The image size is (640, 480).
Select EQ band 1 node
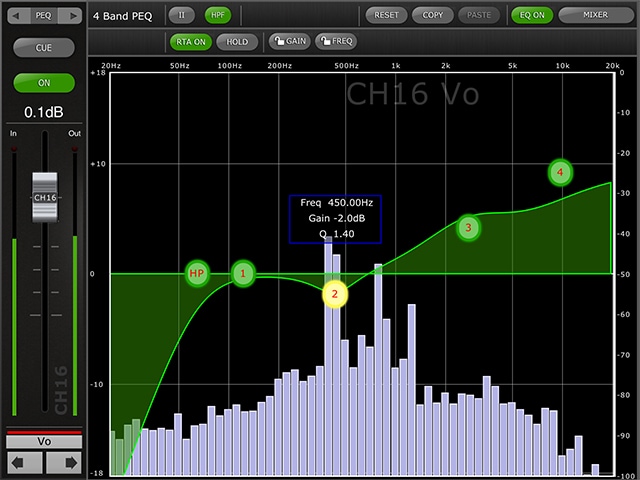click(x=242, y=272)
